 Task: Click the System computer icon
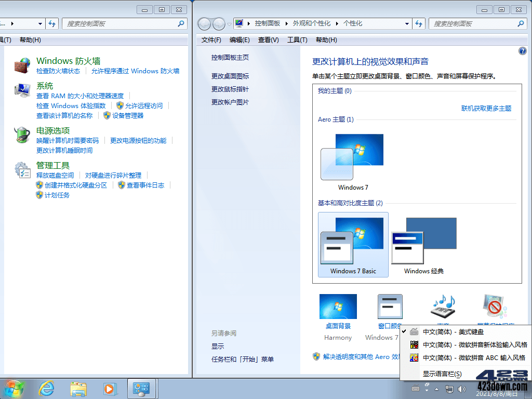pos(22,90)
